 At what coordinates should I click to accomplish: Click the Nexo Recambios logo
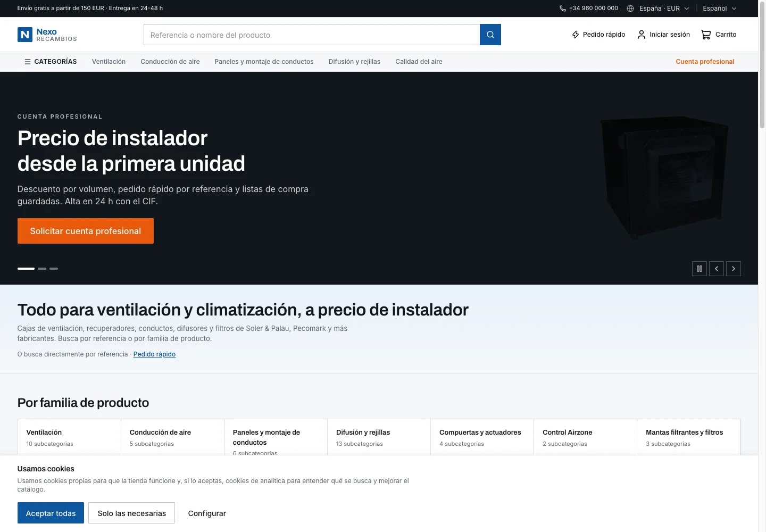47,35
